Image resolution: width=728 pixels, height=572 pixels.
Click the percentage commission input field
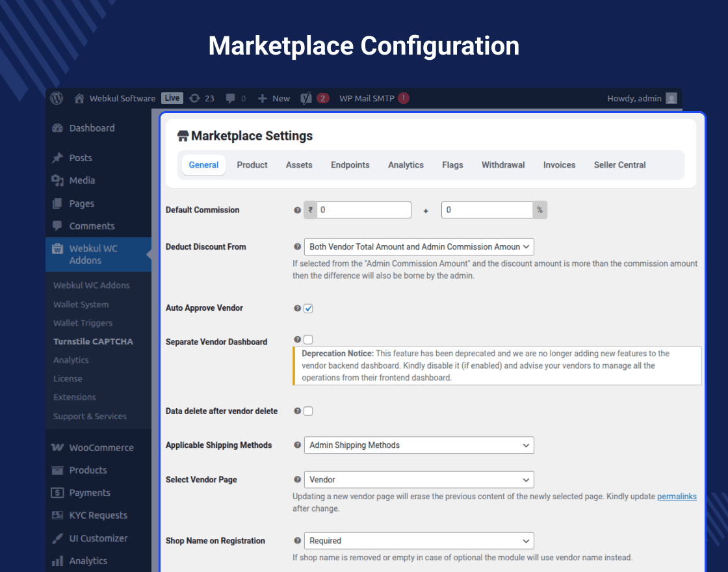(x=487, y=210)
